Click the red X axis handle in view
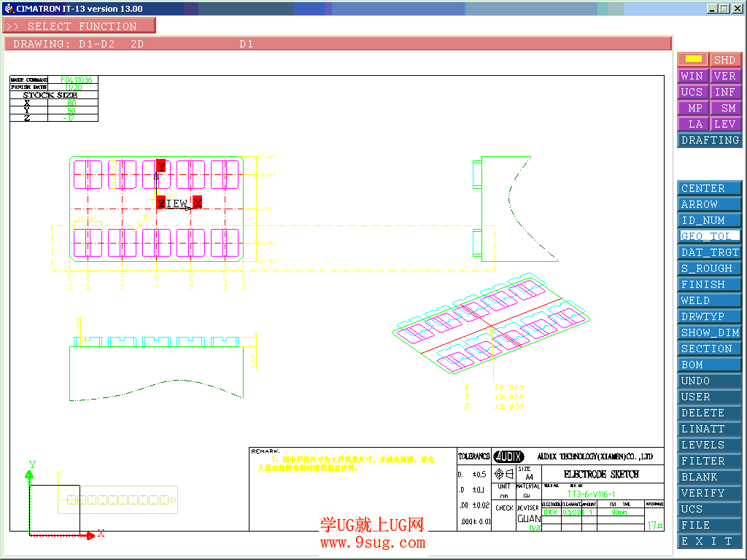 click(x=197, y=203)
